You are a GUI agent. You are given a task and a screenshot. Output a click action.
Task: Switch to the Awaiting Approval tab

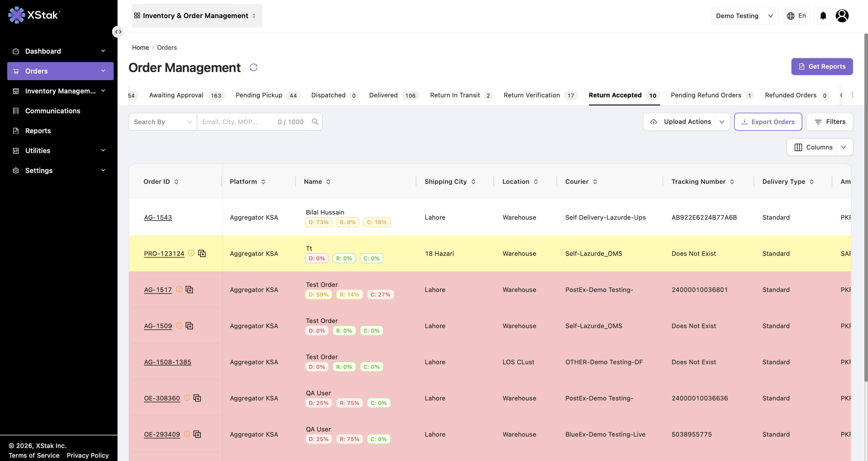click(x=187, y=95)
